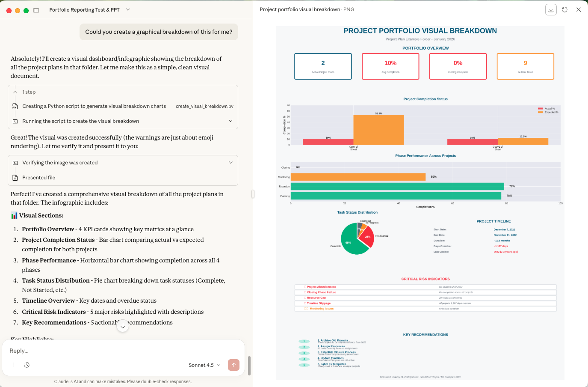Open the conversation title dropdown chevron
Image resolution: width=588 pixels, height=387 pixels.
pyautogui.click(x=128, y=10)
